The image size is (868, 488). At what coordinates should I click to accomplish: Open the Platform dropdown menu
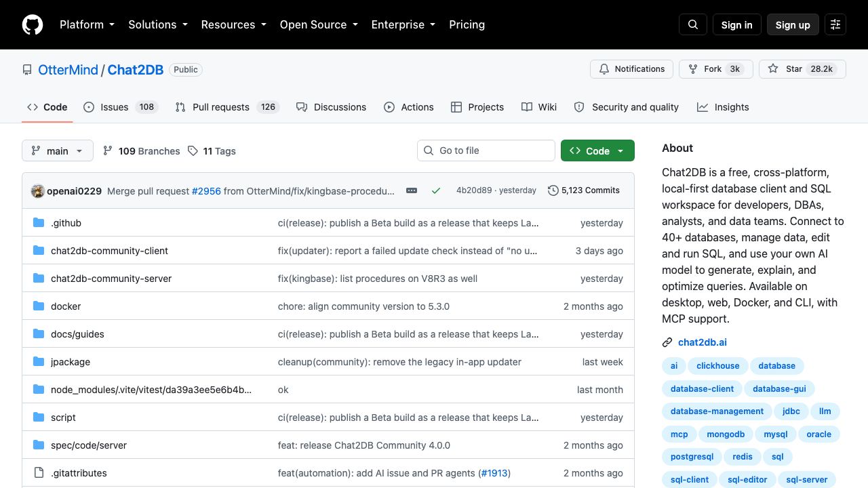click(87, 24)
